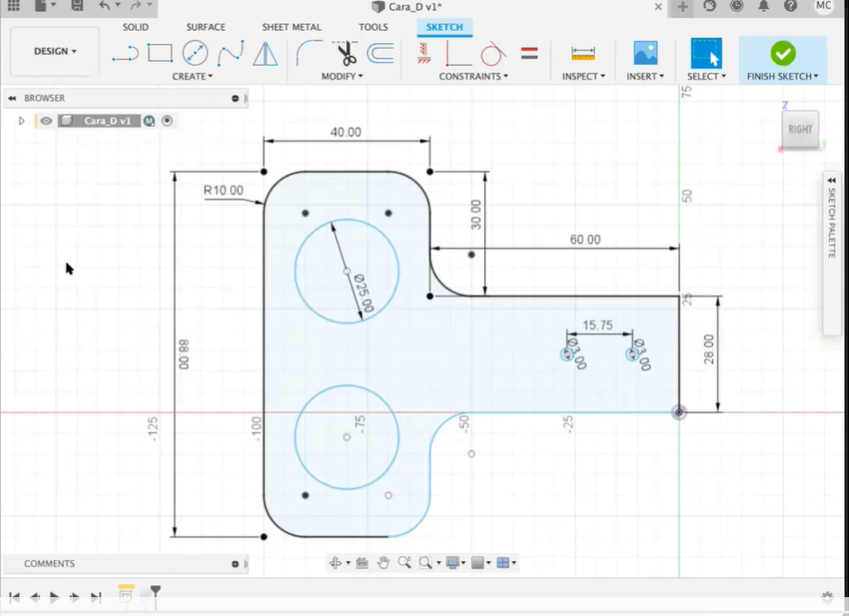The image size is (849, 616).
Task: Play the timeline
Action: (54, 597)
